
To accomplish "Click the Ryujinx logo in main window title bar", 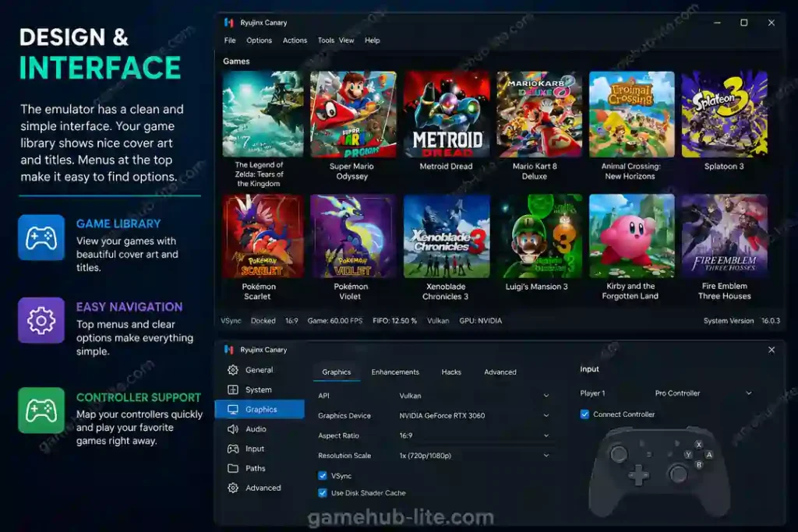I will point(229,23).
